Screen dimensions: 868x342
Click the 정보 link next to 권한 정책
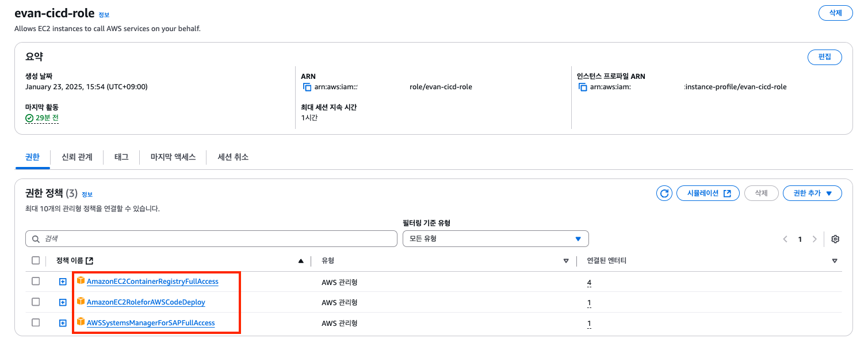(x=87, y=195)
